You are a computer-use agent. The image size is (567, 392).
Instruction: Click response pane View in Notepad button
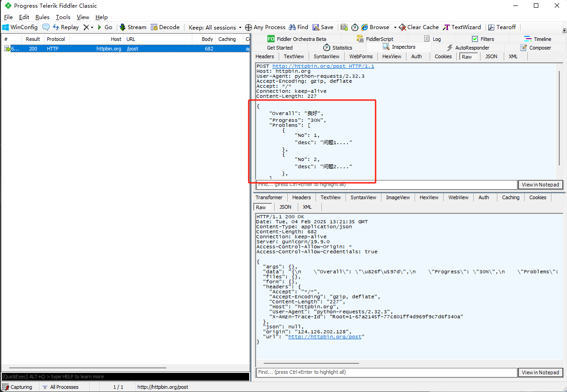541,372
